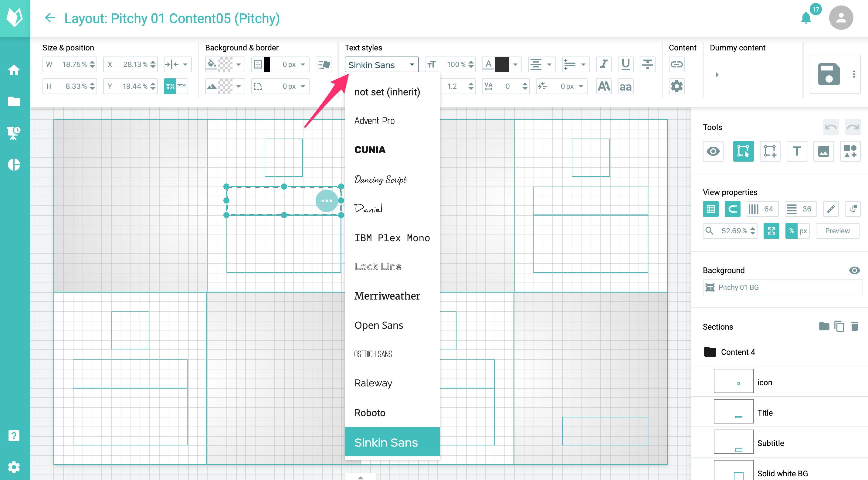Image resolution: width=868 pixels, height=480 pixels.
Task: Switch units to px
Action: pyautogui.click(x=803, y=231)
